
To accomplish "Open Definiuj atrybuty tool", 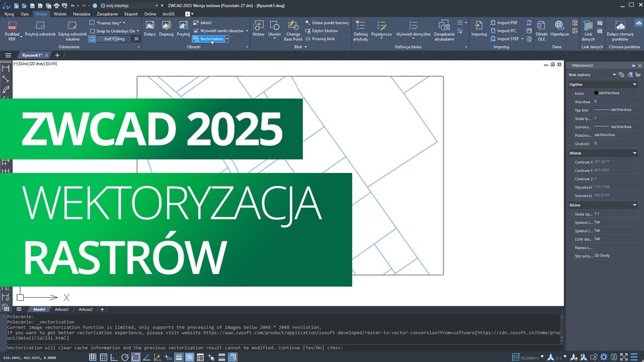I will 360,30.
